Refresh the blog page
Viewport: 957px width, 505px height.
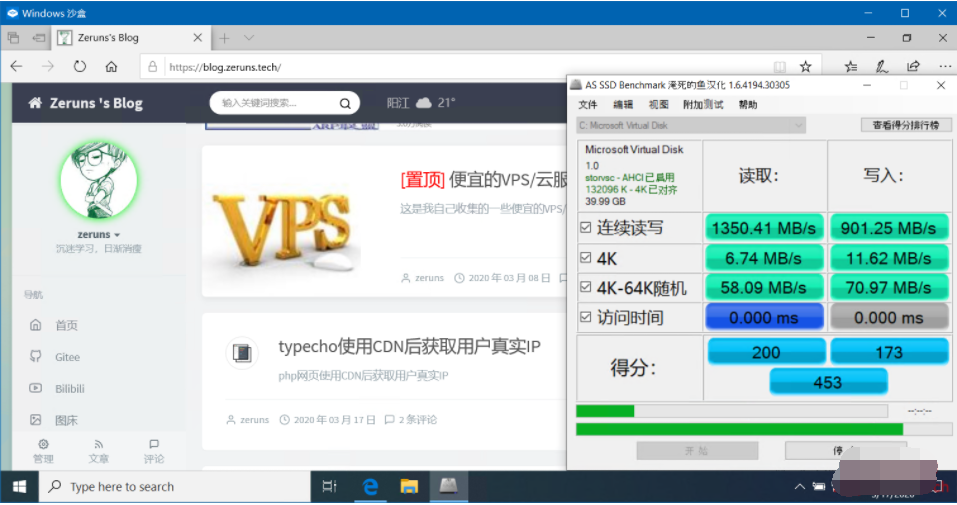pos(79,67)
